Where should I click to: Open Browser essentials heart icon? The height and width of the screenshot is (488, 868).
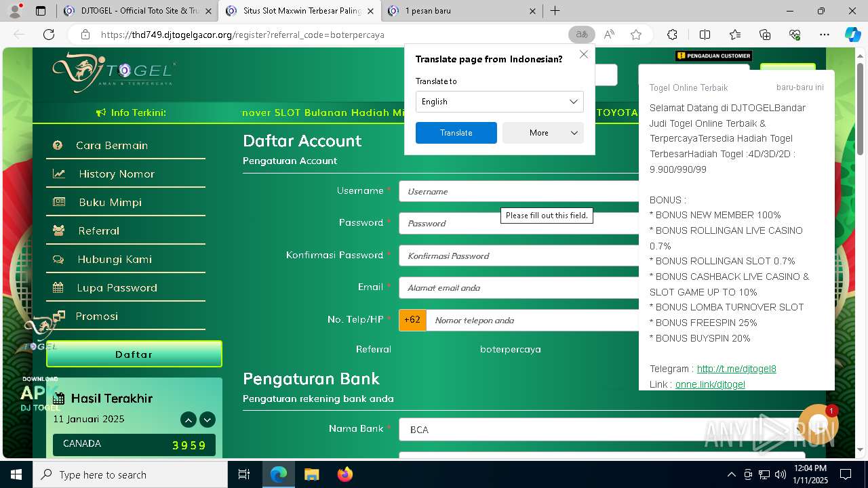coord(795,35)
